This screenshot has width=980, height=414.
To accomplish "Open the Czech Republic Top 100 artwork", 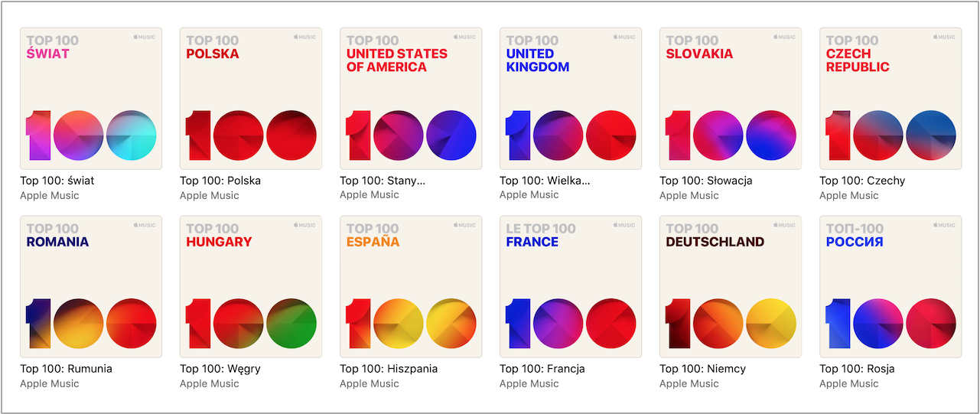I will pyautogui.click(x=890, y=99).
